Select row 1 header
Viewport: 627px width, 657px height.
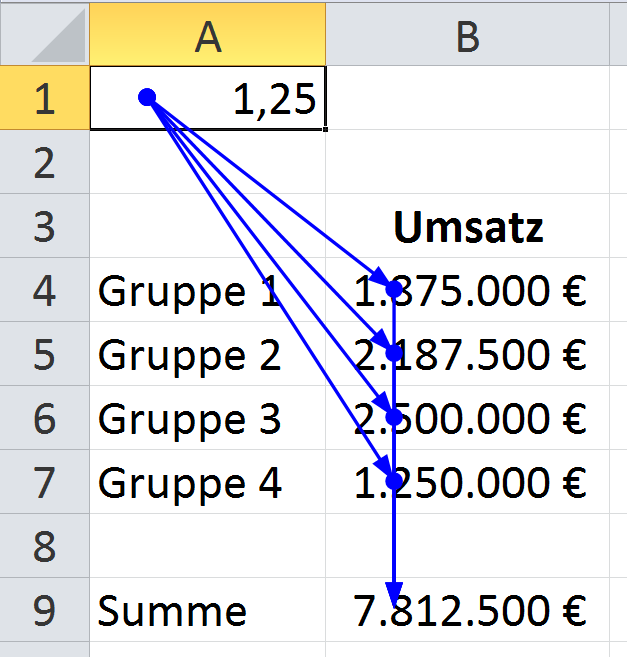point(44,98)
